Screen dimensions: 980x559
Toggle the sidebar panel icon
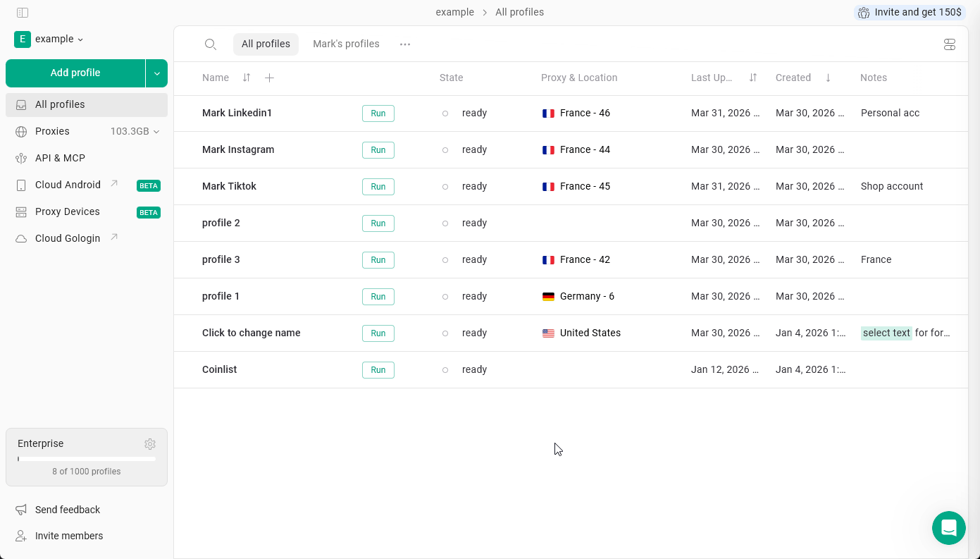(x=23, y=13)
